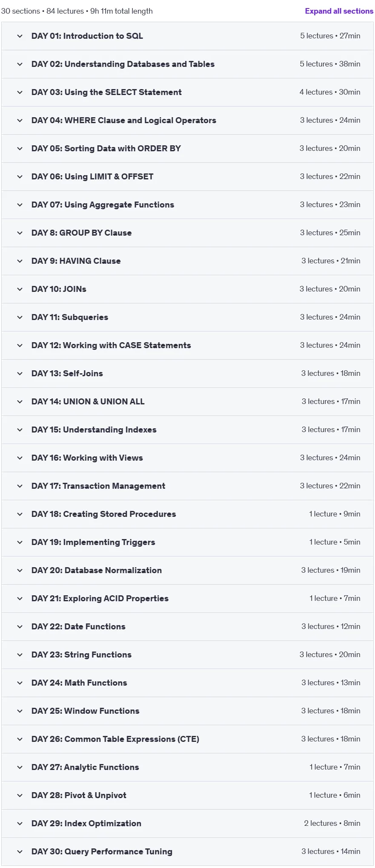Screen dimensions: 375x868
Task: Open DAY 26: Common Table Expressions (CTE)
Action: click(x=187, y=739)
